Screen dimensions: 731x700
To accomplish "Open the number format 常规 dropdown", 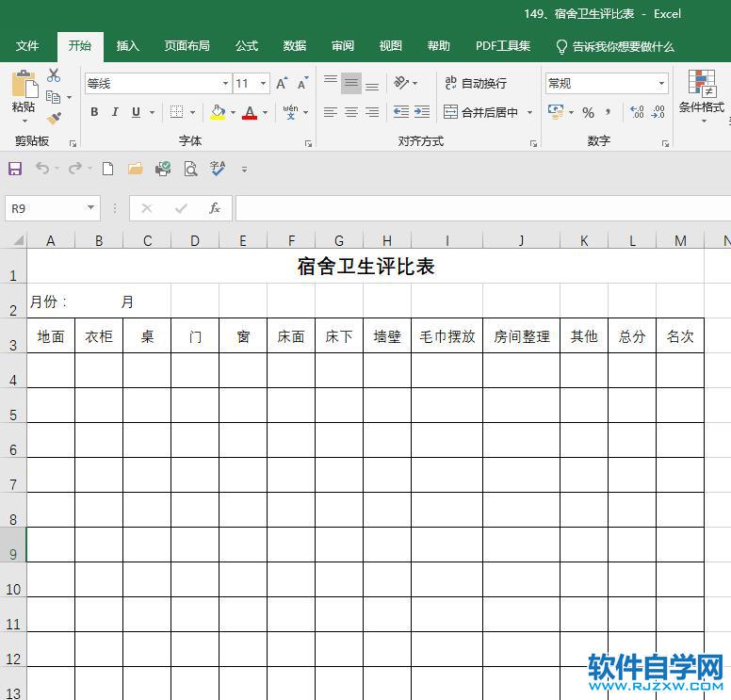I will tap(661, 84).
